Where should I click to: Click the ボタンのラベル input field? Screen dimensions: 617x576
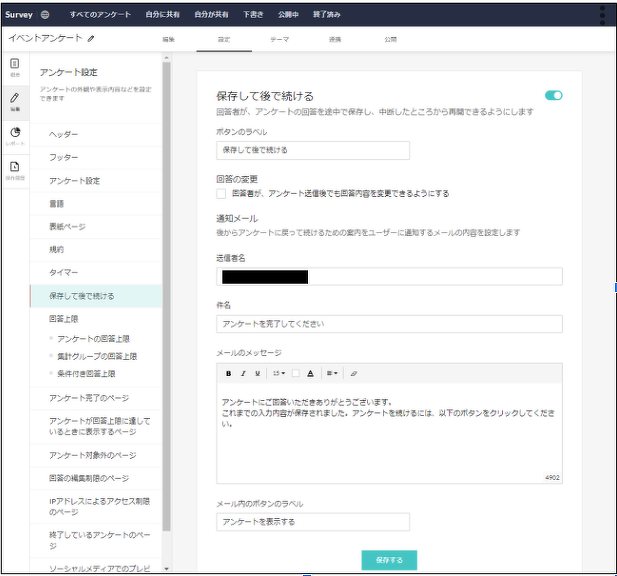coord(313,150)
